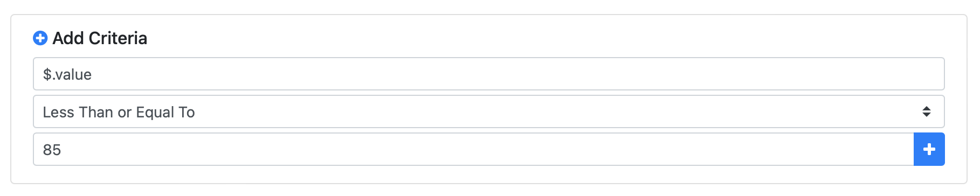The height and width of the screenshot is (196, 980).
Task: Focus the $.value path input field
Action: tap(488, 74)
